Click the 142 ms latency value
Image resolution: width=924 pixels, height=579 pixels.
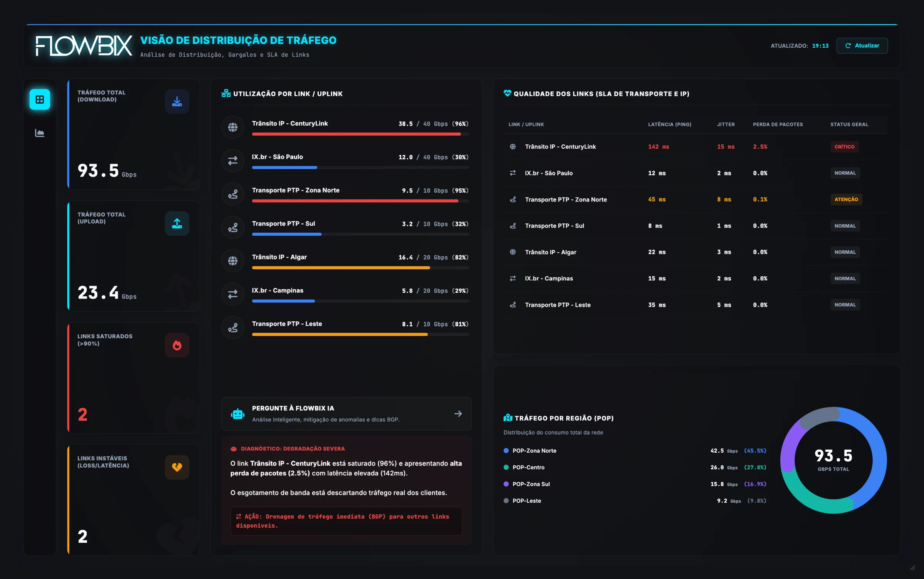(x=658, y=147)
